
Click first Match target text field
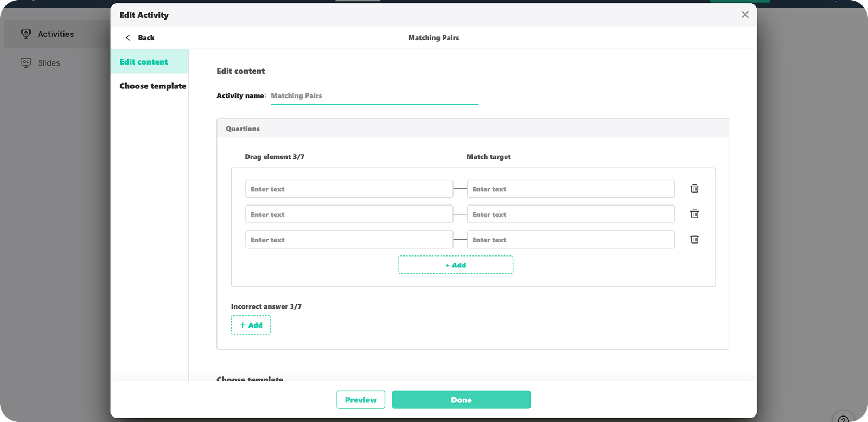tap(570, 189)
